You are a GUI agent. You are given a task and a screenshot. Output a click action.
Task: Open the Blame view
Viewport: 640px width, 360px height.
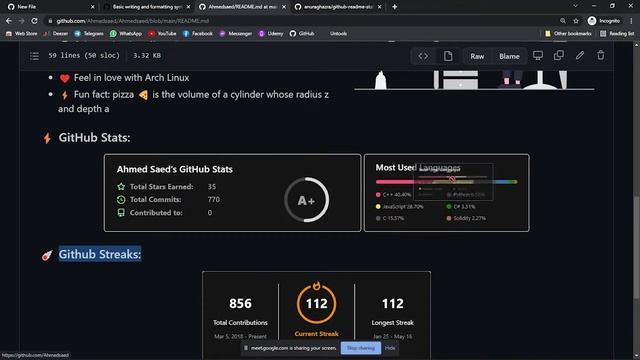pyautogui.click(x=509, y=56)
